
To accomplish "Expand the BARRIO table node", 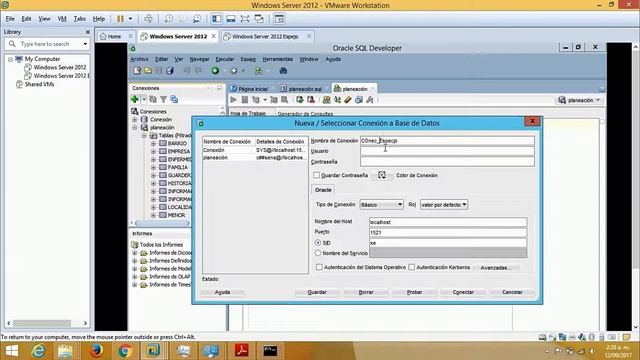I will pos(153,144).
